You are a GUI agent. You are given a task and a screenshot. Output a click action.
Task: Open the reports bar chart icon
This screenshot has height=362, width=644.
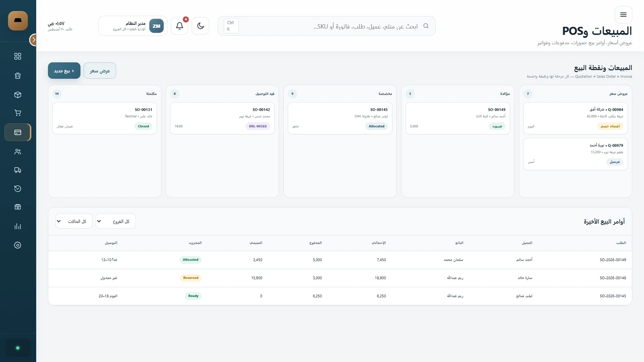pos(18,226)
